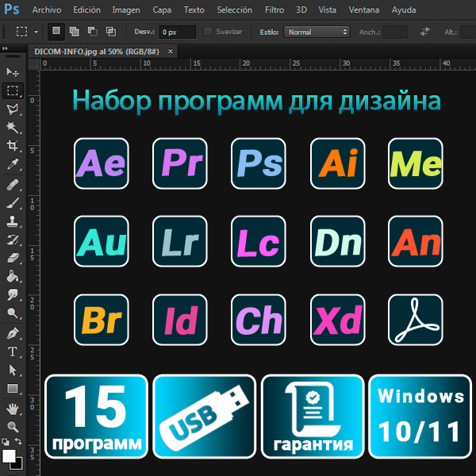Select the Smudge tool
The height and width of the screenshot is (476, 476).
[x=13, y=294]
